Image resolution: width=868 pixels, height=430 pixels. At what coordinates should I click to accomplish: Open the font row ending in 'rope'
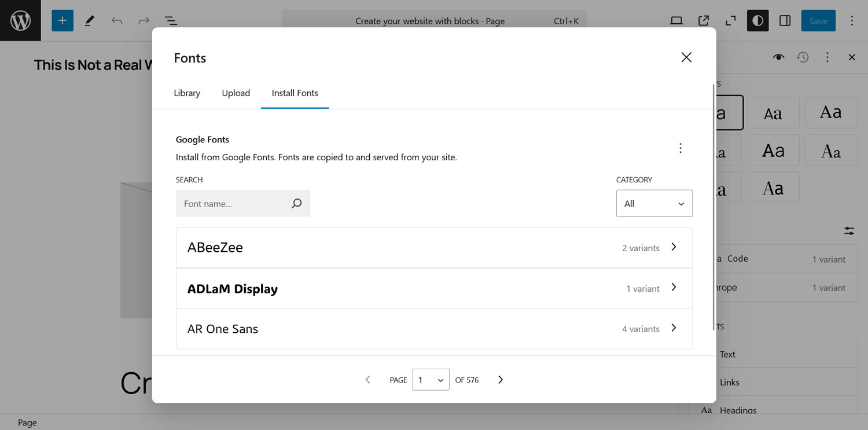pos(786,288)
